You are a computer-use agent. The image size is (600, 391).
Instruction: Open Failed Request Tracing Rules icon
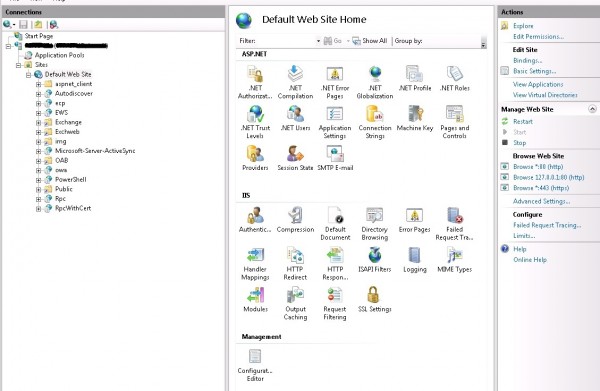click(455, 223)
